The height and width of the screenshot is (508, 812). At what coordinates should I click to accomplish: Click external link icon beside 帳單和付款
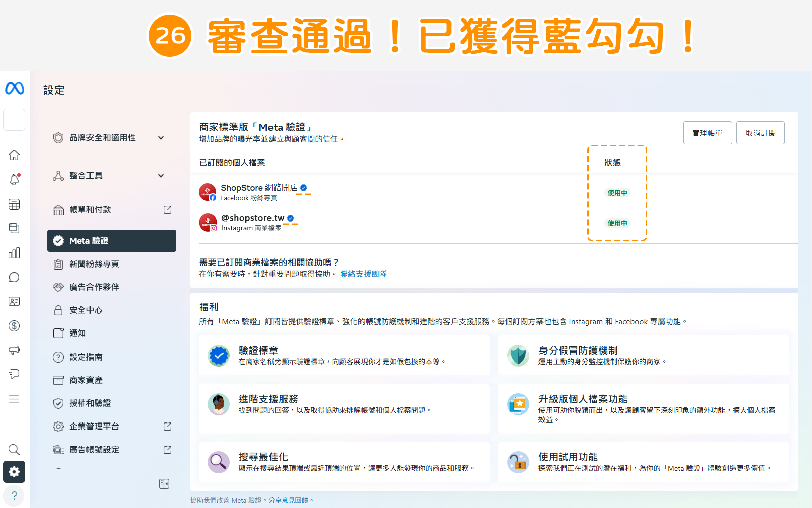tap(168, 210)
